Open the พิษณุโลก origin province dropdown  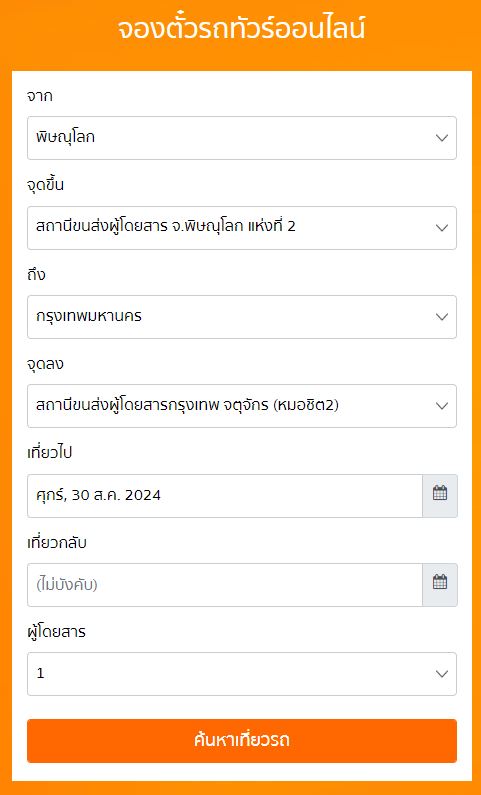click(242, 138)
